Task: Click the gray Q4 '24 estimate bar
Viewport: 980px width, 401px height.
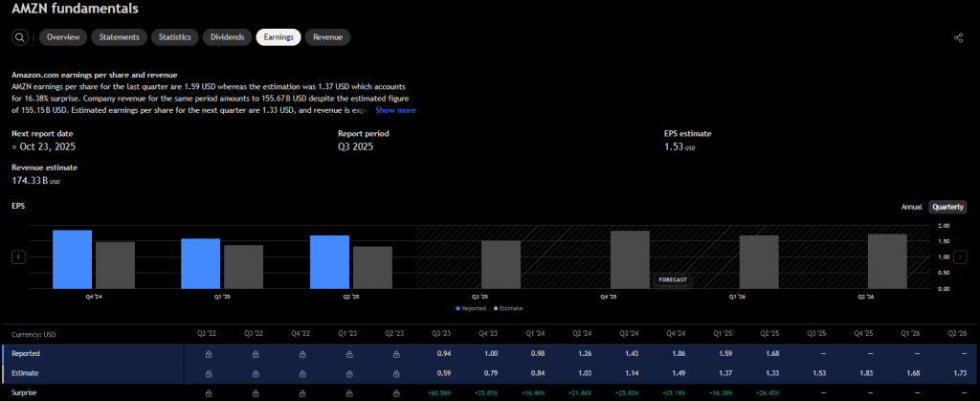Action: coord(116,265)
